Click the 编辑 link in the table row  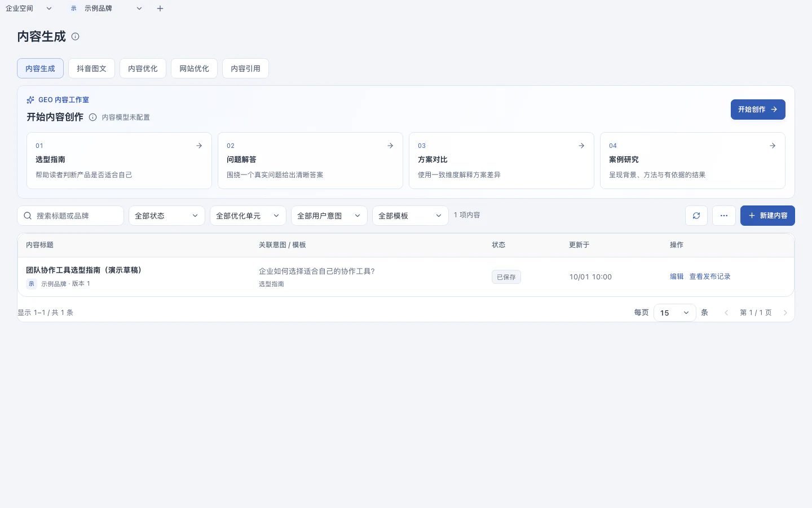[677, 277]
